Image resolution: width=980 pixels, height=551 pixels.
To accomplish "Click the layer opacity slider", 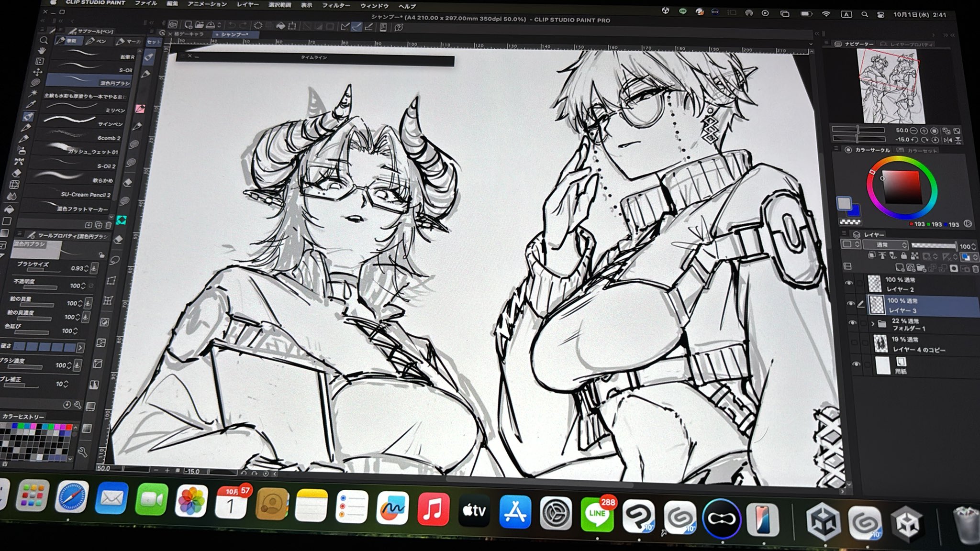I will point(933,246).
